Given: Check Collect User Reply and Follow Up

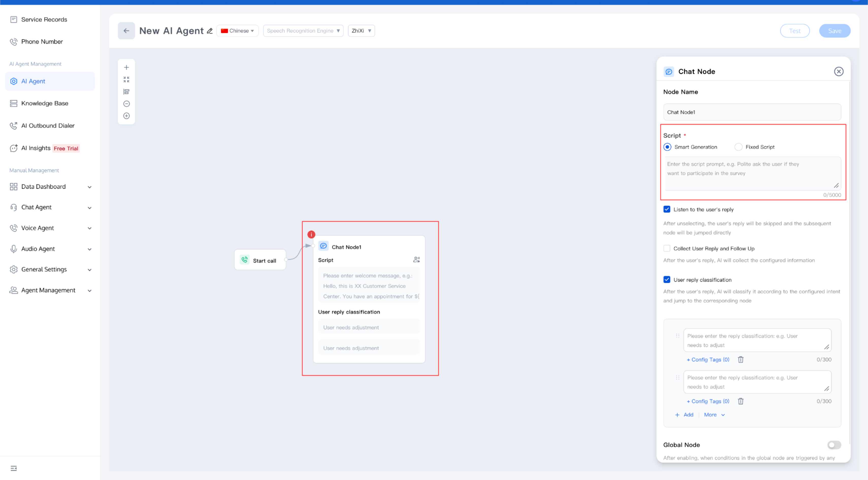Looking at the screenshot, I should [x=667, y=248].
